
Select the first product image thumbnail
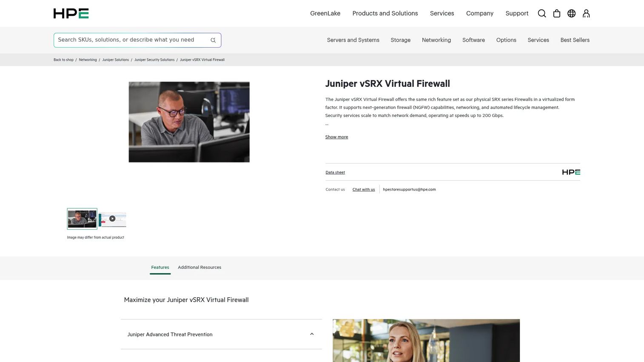pos(82,219)
